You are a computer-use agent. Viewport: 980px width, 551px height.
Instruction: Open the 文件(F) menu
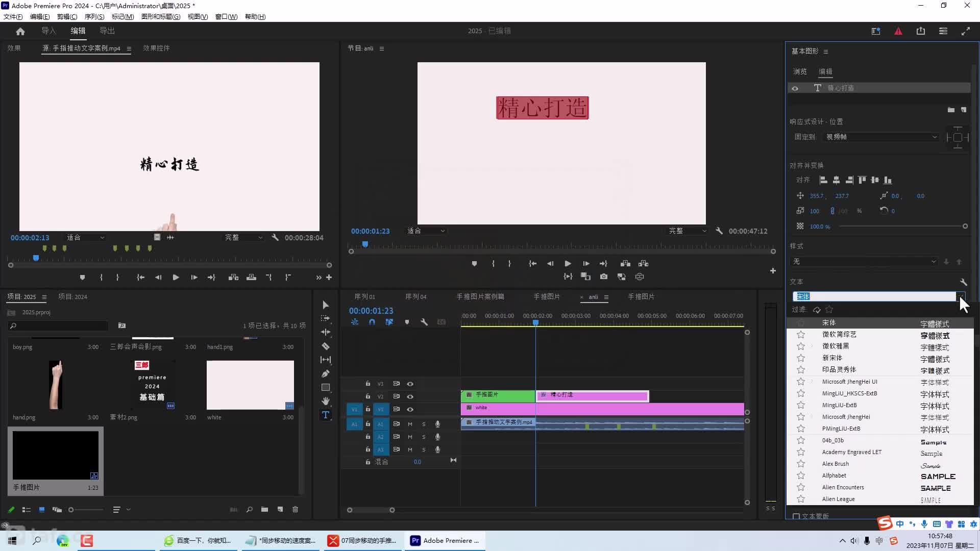coord(13,16)
